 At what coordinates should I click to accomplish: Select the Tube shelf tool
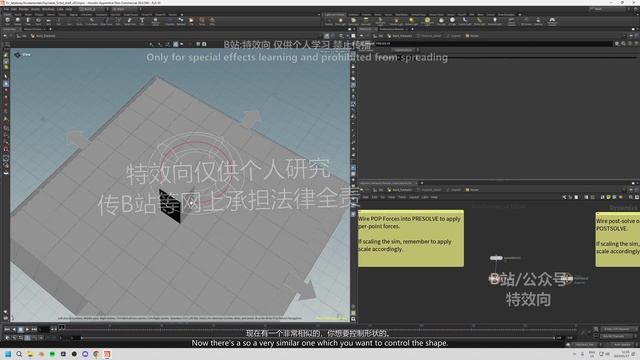28,21
